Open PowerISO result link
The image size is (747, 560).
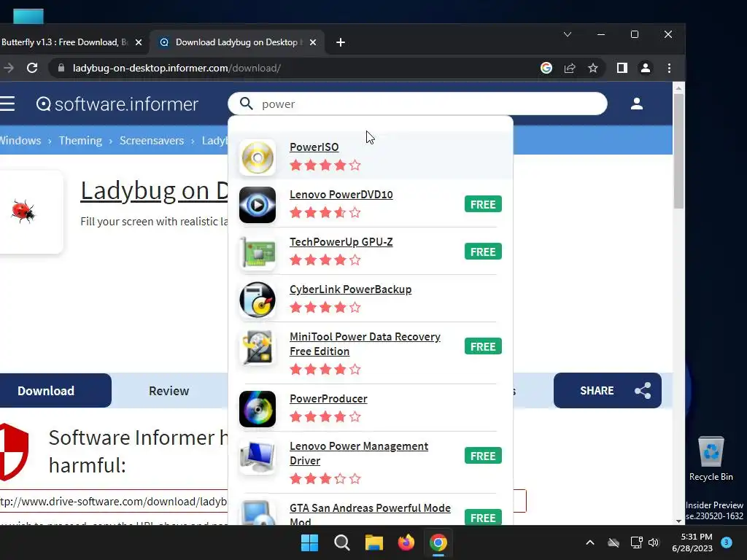point(314,147)
